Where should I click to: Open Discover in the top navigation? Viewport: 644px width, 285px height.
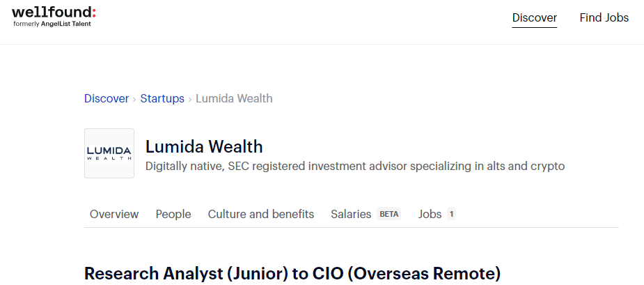534,18
